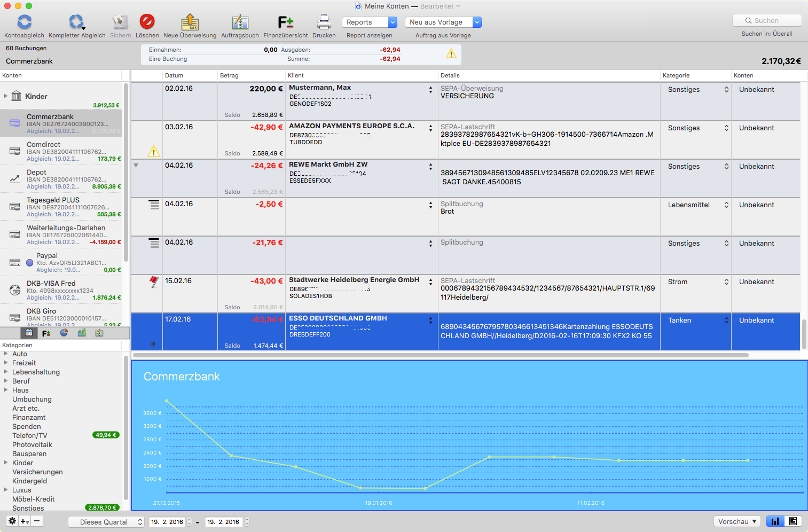Open Finanzübersicht from the top toolbar
This screenshot has height=532, width=808.
point(285,22)
